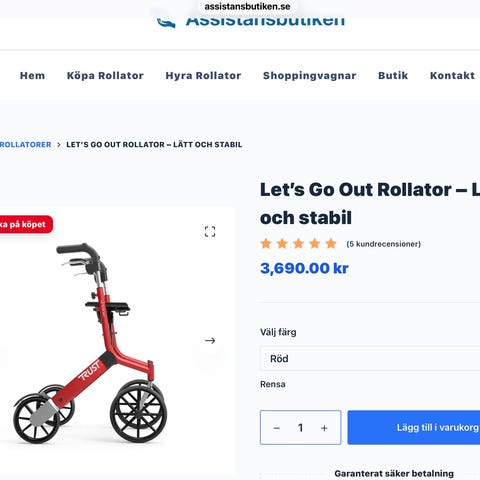Screen dimensions: 480x480
Task: Open the Välj färg dropdown showing Röd
Action: [x=370, y=359]
